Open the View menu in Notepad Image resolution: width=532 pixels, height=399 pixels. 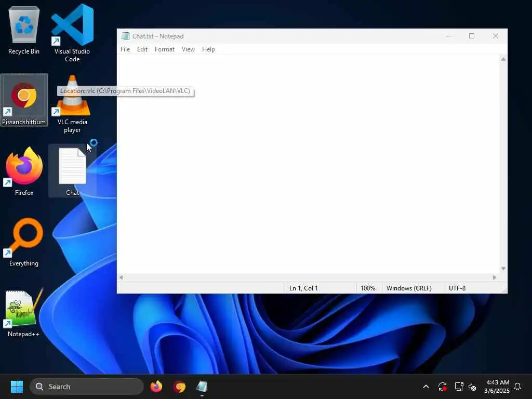click(188, 49)
